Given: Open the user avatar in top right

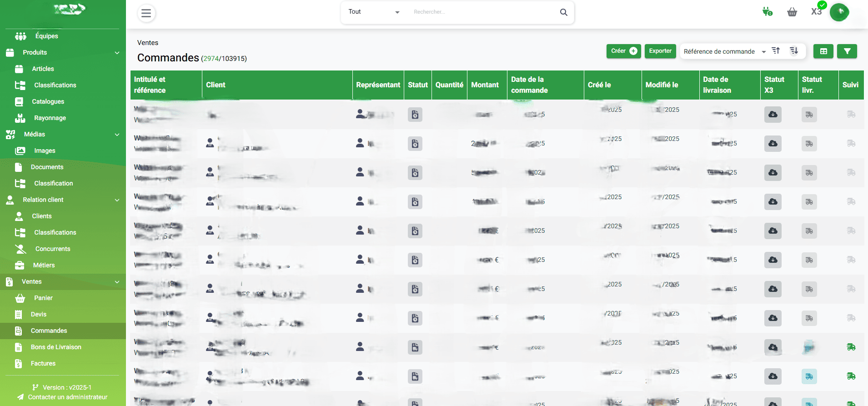Looking at the screenshot, I should [x=839, y=12].
